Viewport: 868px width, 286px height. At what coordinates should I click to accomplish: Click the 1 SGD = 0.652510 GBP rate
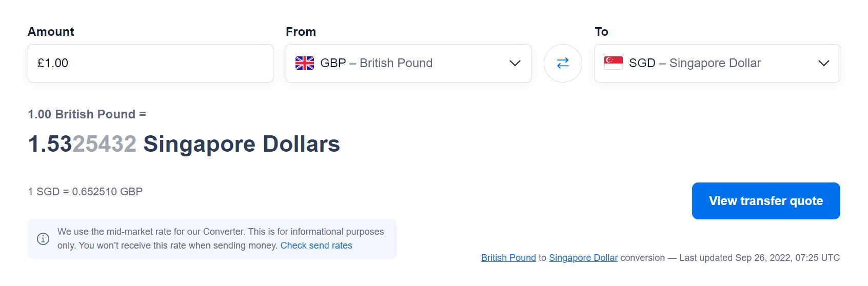(x=85, y=192)
